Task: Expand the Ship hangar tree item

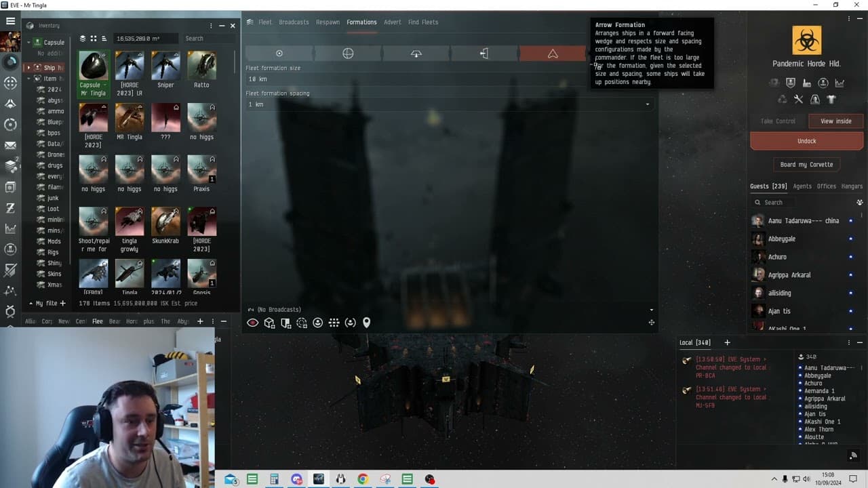Action: click(x=28, y=68)
